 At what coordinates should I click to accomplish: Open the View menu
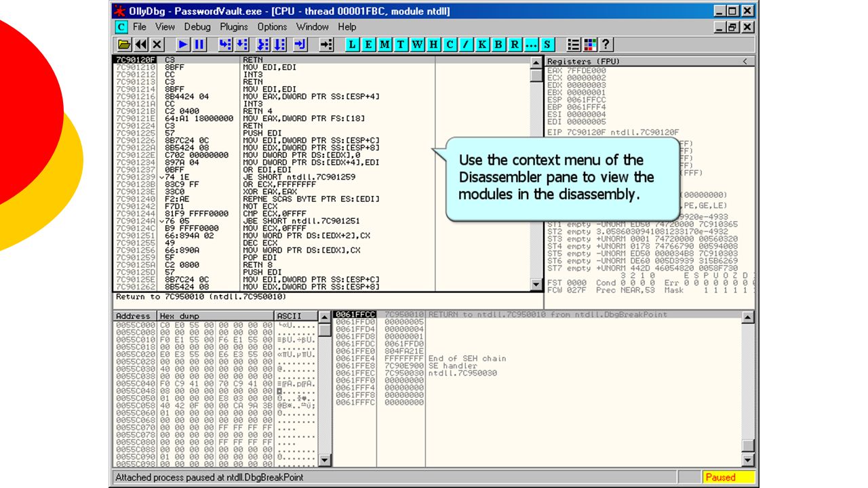(x=165, y=27)
